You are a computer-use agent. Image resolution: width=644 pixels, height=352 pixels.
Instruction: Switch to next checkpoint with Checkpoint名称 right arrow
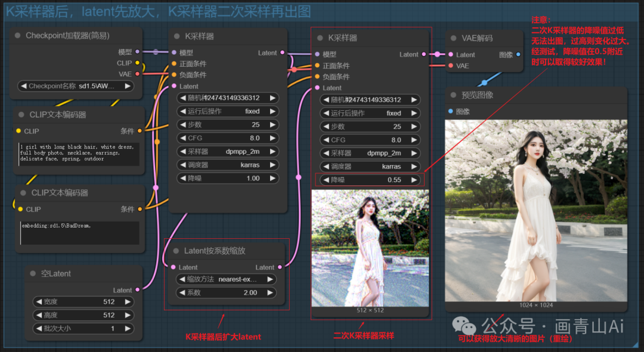point(128,86)
